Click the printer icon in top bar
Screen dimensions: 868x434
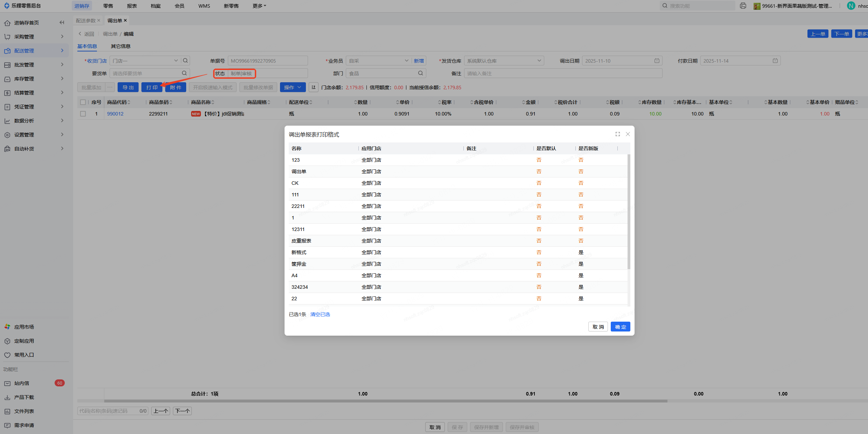point(743,6)
